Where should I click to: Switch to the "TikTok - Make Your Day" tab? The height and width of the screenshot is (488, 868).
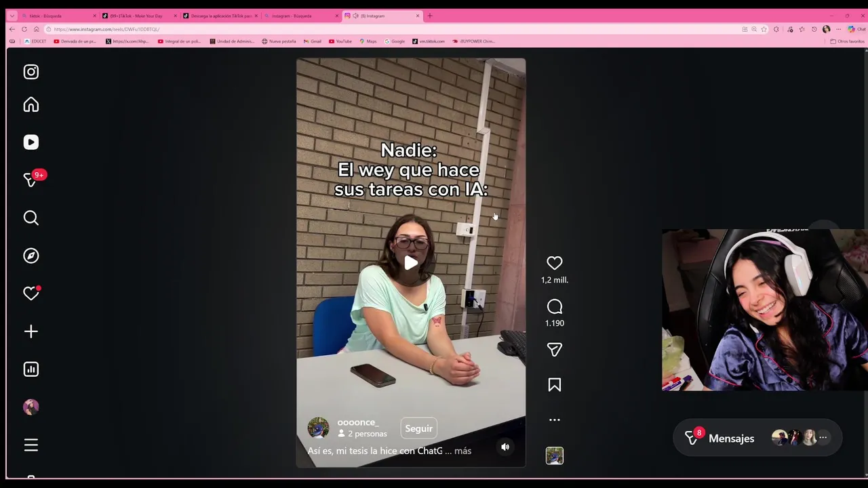click(x=140, y=16)
